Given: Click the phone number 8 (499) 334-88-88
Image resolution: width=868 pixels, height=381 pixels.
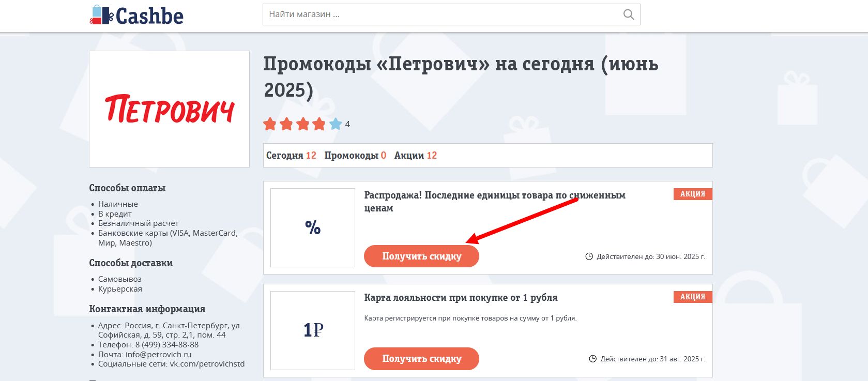Looking at the screenshot, I should [x=167, y=345].
